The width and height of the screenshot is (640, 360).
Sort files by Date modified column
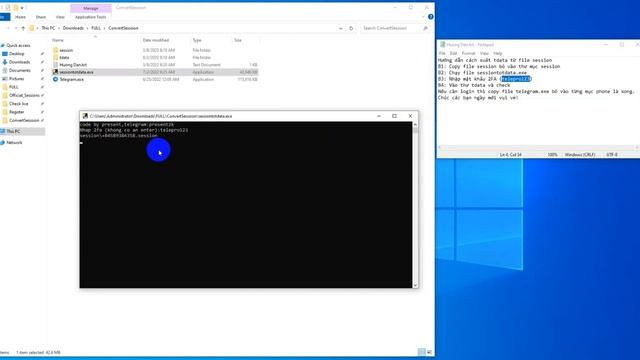point(156,40)
